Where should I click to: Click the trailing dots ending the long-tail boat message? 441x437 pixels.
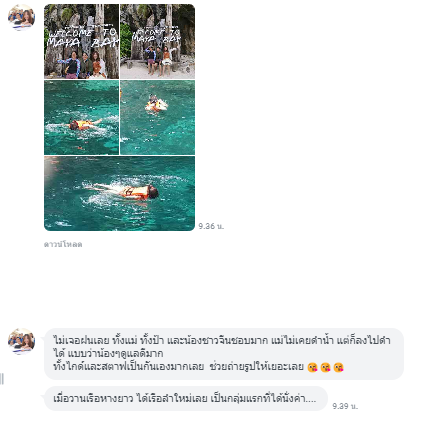pos(311,400)
